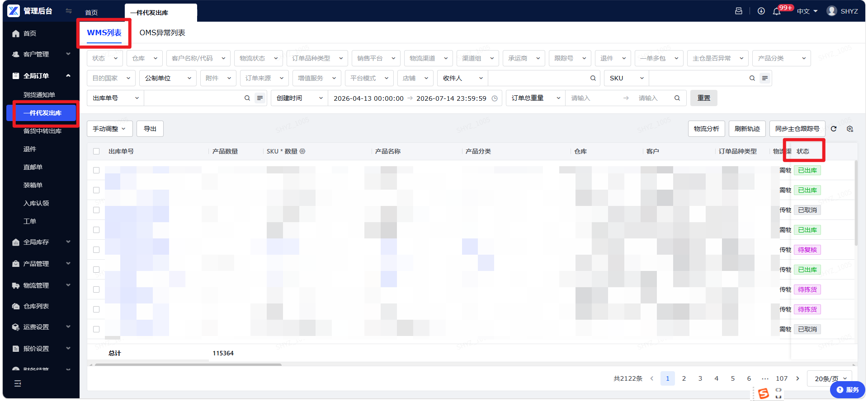Image resolution: width=868 pixels, height=401 pixels.
Task: Click search icon in 收件人 field
Action: (593, 78)
